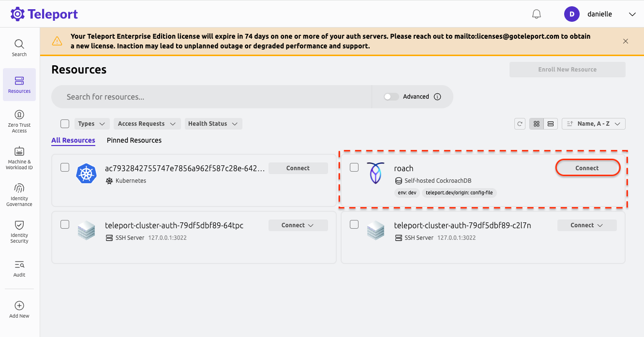
Task: Enable the Advanced search toggle
Action: [x=391, y=96]
